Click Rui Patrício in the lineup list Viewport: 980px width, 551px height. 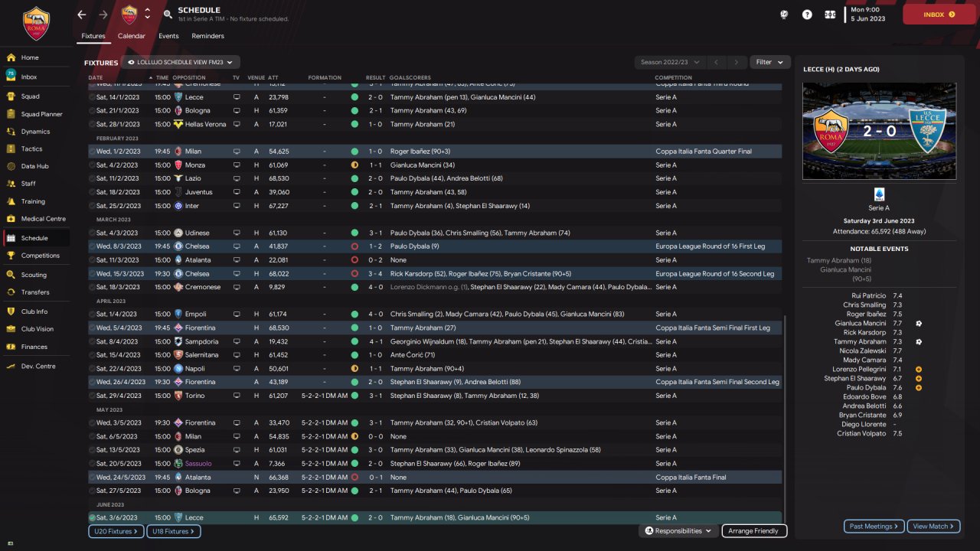tap(869, 295)
